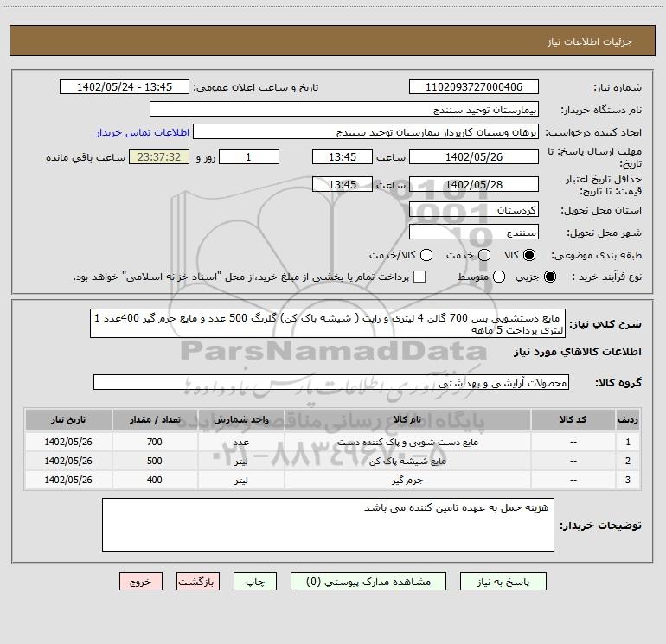Select the گروه کالا field

[x=330, y=382]
